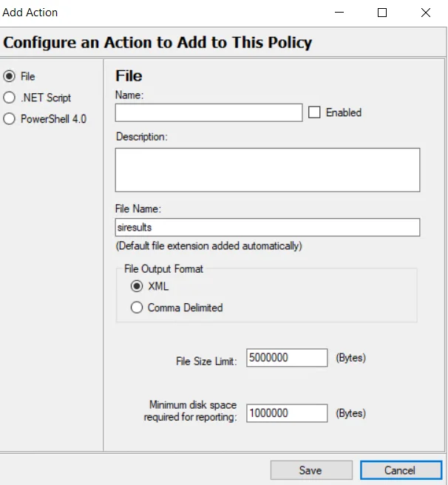The height and width of the screenshot is (485, 448).
Task: Close the Add Action window
Action: tap(426, 13)
